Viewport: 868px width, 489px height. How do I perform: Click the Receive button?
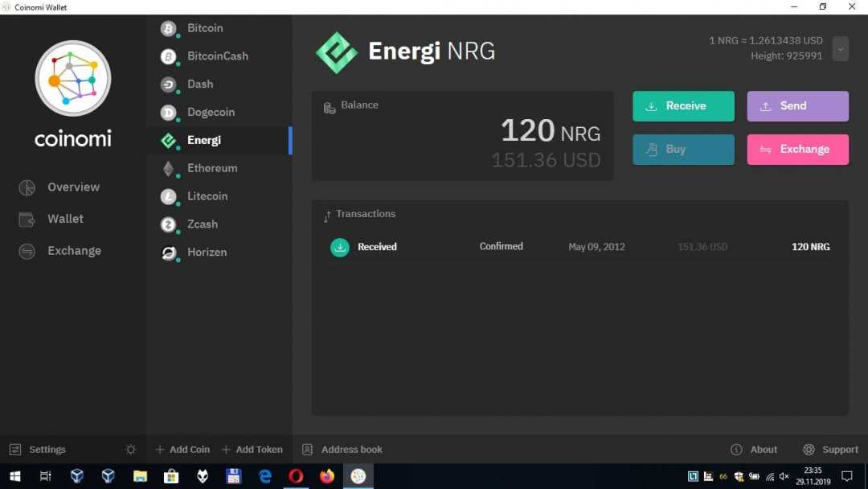683,105
